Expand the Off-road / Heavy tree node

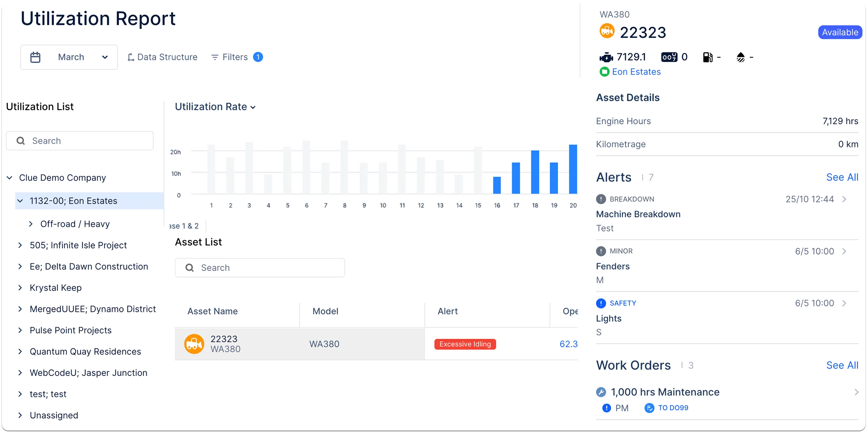[x=31, y=224]
